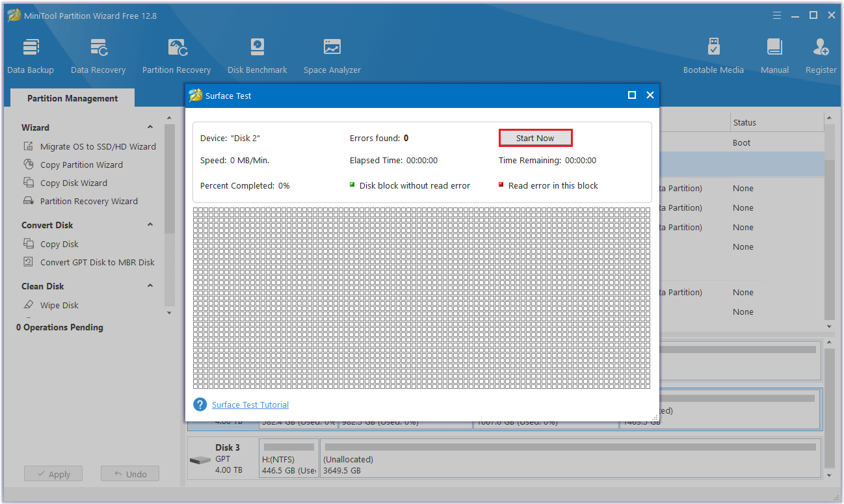The height and width of the screenshot is (504, 844).
Task: Click the main window hamburger menu
Action: coord(778,15)
